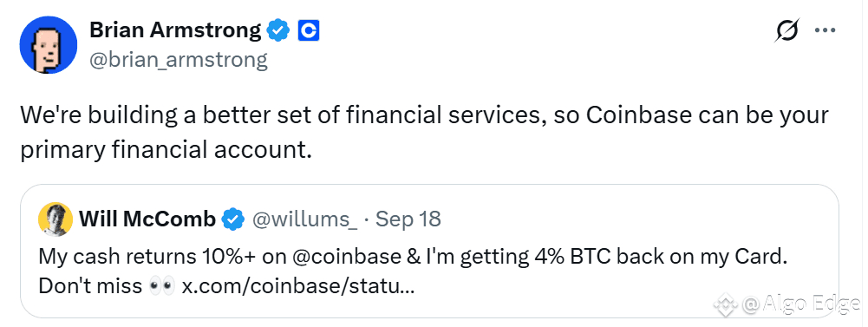This screenshot has height=327, width=868.
Task: Visit the @willums_ handle
Action: 304,219
